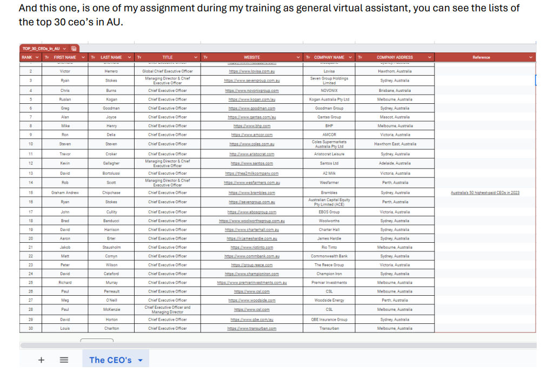Select the cell with last name Banducci
This screenshot has height=392, width=547.
(x=111, y=221)
